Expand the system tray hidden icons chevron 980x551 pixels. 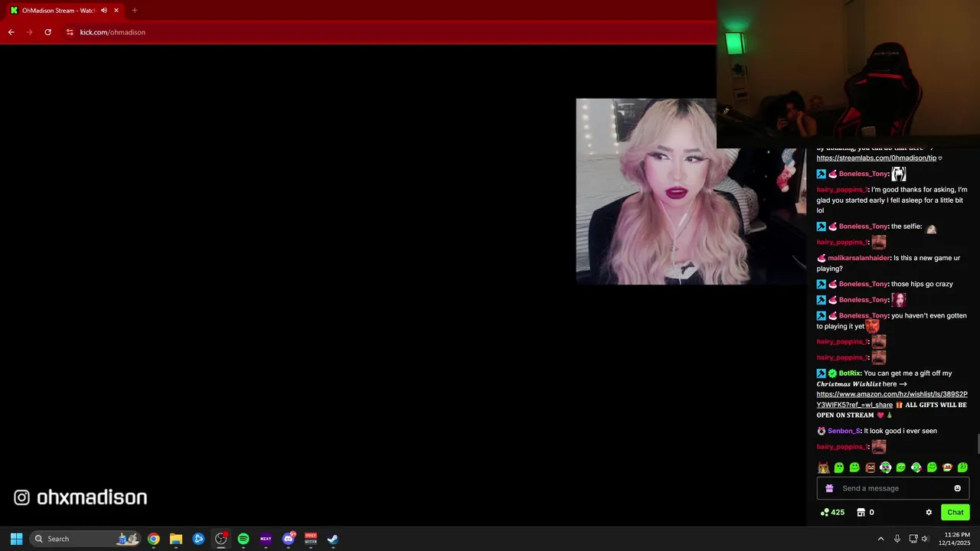click(x=880, y=539)
